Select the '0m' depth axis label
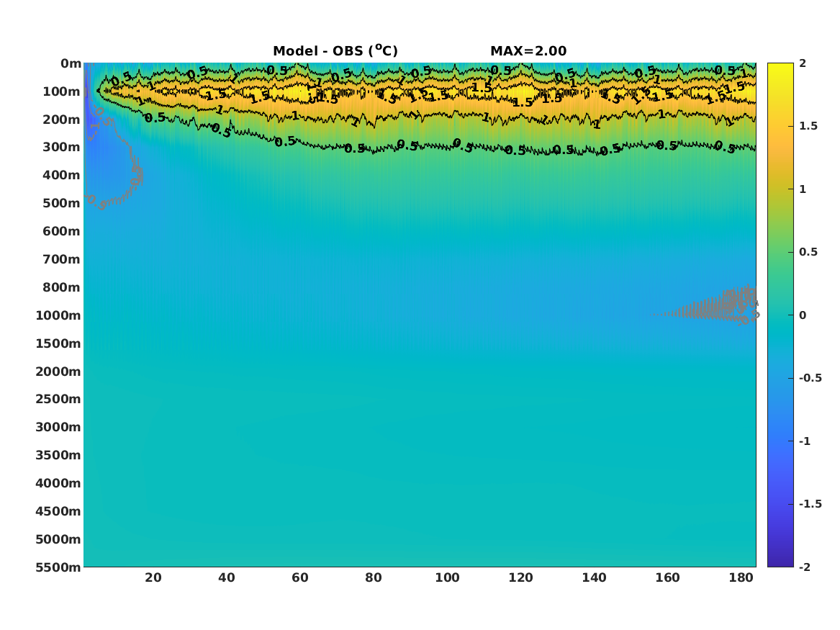The width and height of the screenshot is (840, 630). pos(71,64)
